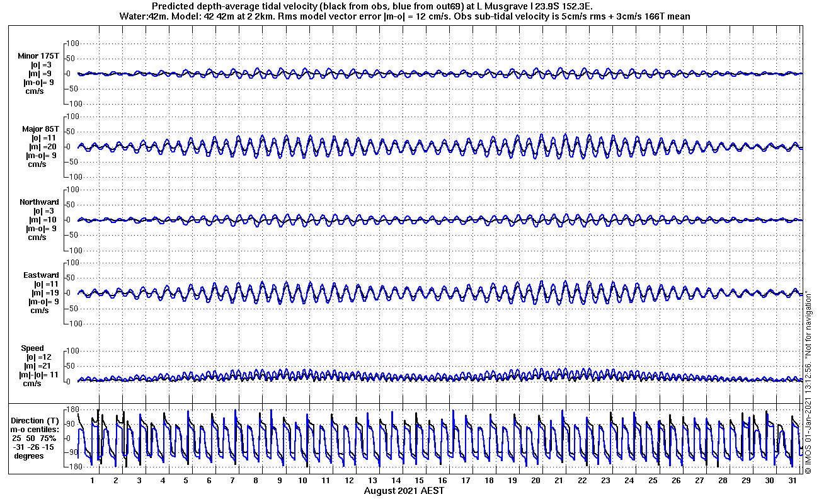
Task: Click the '-90' label on Direction axis
Action: click(72, 452)
